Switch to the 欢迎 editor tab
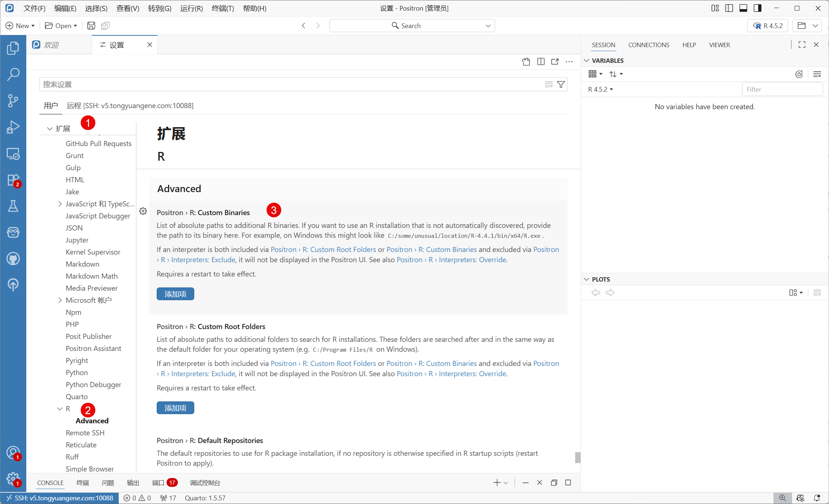 (59, 45)
